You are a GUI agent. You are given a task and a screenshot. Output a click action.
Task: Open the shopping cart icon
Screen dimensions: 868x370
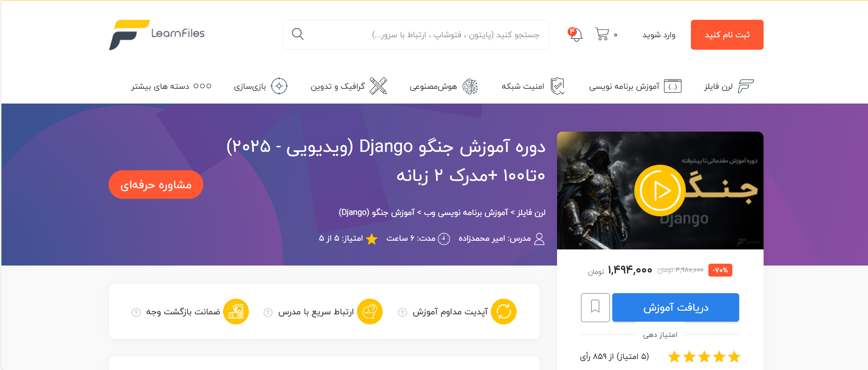pos(602,34)
